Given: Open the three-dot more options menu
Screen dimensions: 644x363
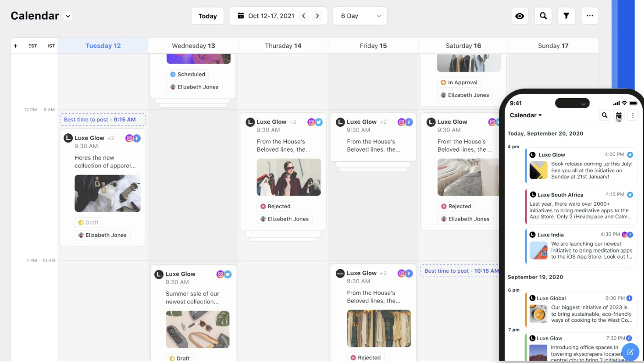Looking at the screenshot, I should coord(590,16).
